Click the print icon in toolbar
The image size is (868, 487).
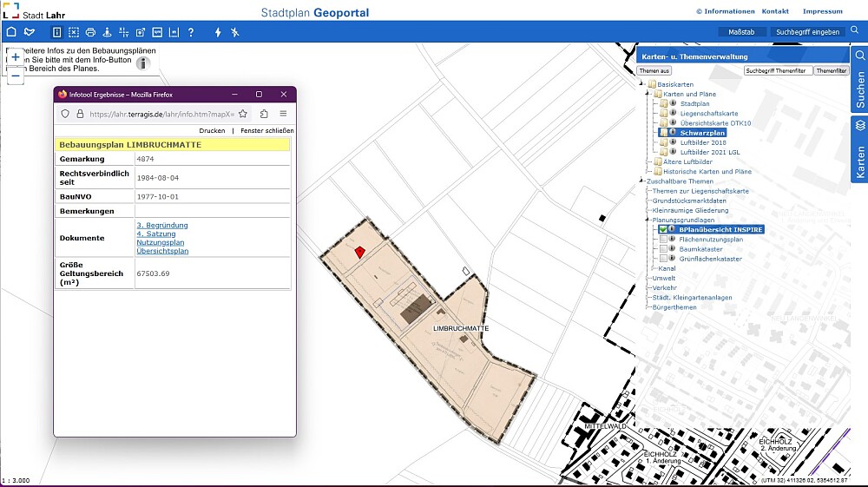pyautogui.click(x=90, y=32)
